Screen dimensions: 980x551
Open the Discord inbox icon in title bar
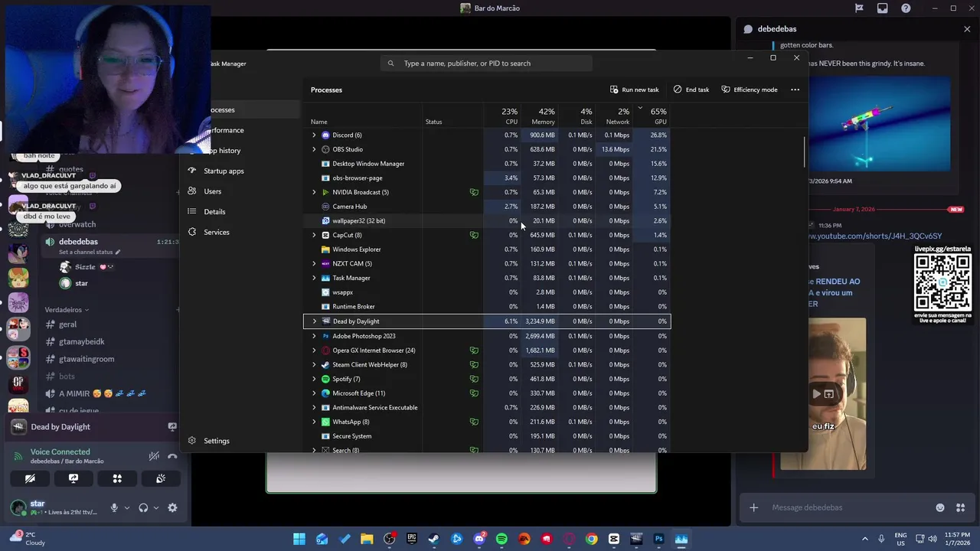point(883,8)
